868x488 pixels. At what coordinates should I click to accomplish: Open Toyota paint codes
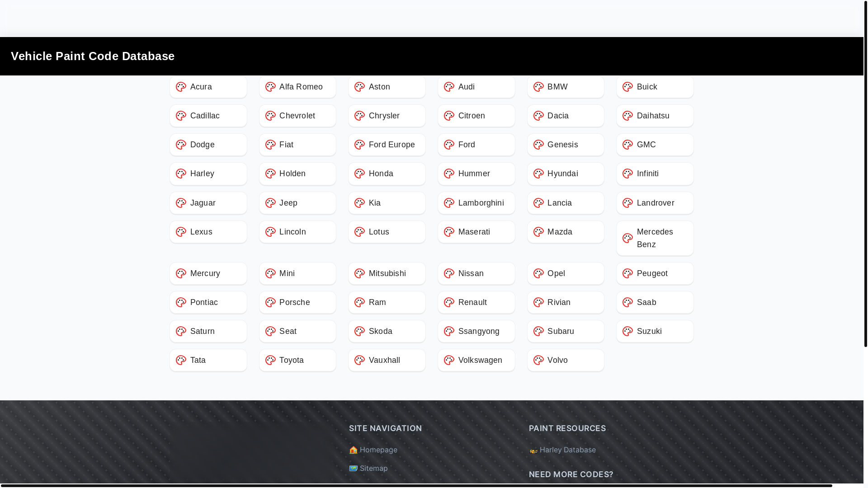pyautogui.click(x=297, y=360)
